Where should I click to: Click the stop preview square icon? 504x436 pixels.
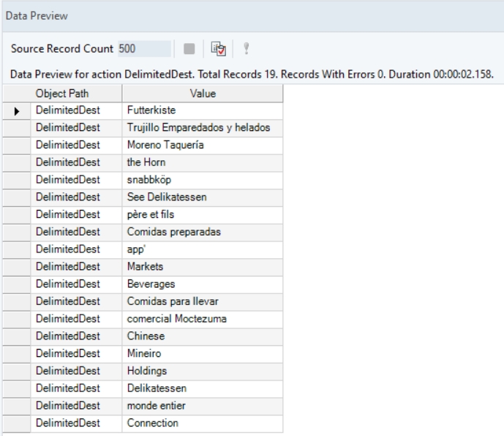190,49
